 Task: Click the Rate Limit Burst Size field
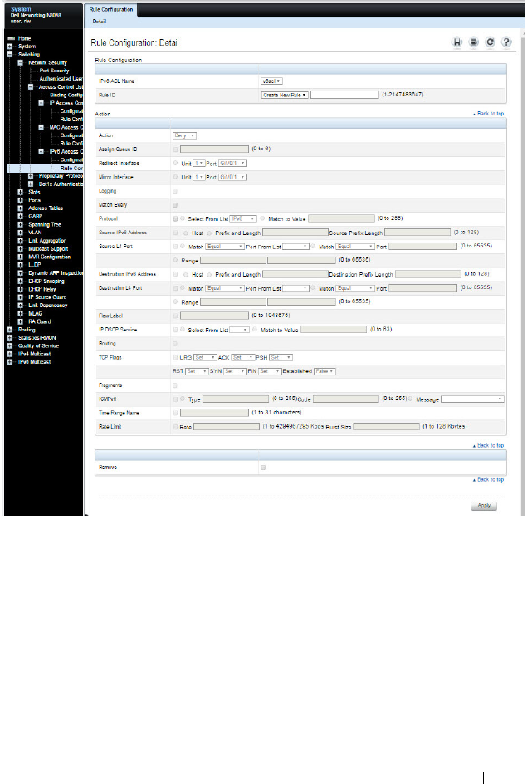[386, 427]
